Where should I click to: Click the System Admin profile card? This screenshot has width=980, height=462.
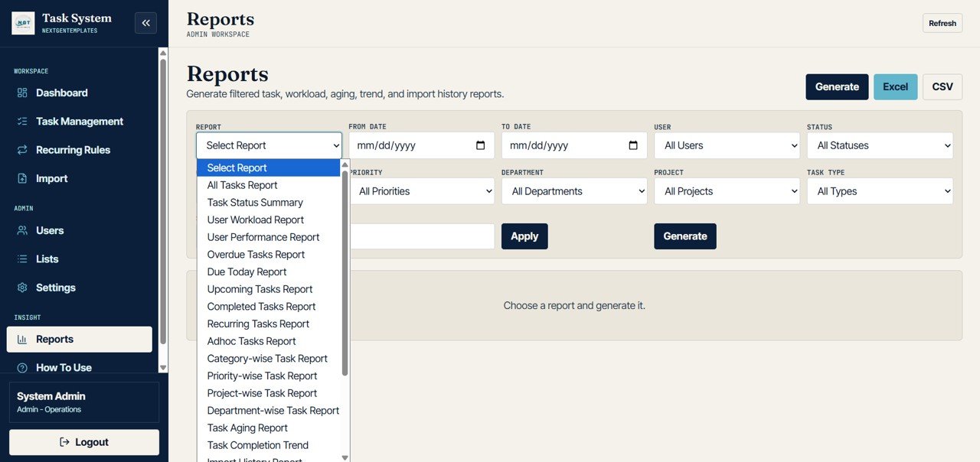coord(84,402)
